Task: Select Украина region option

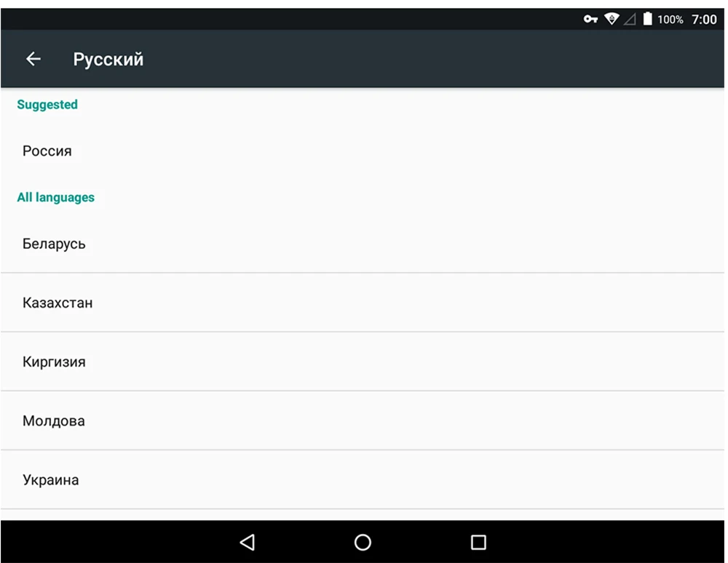Action: click(362, 479)
